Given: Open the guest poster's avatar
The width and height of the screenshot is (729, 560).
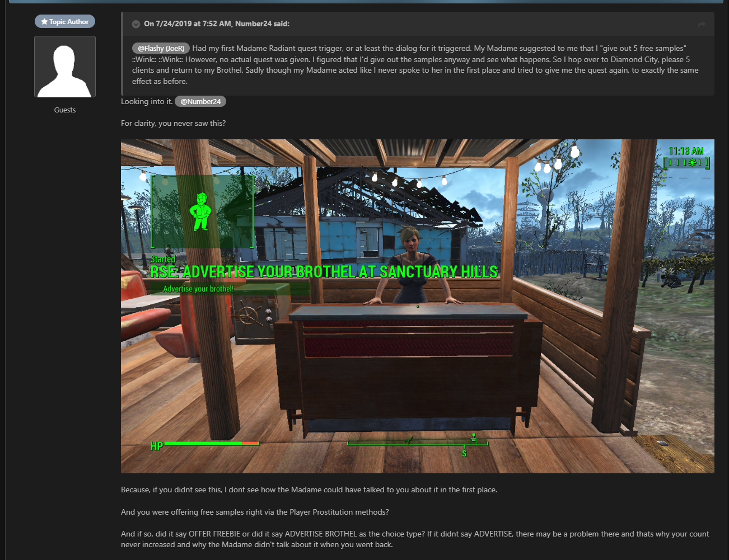Looking at the screenshot, I should [65, 67].
